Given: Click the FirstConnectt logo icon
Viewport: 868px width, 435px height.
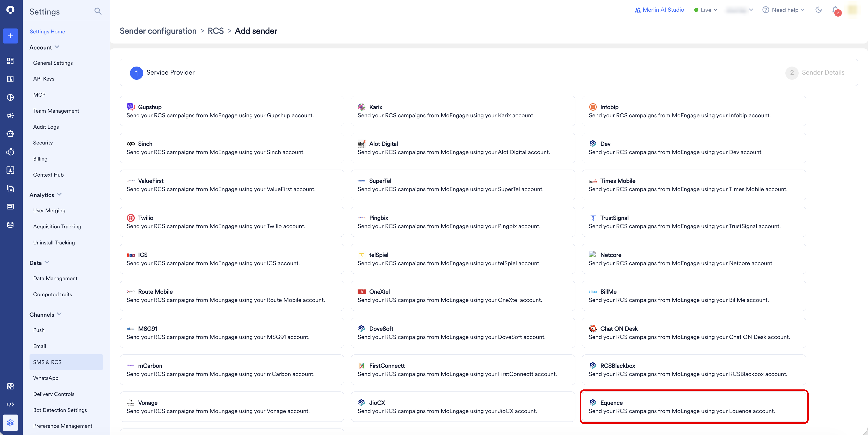Looking at the screenshot, I should pos(361,366).
